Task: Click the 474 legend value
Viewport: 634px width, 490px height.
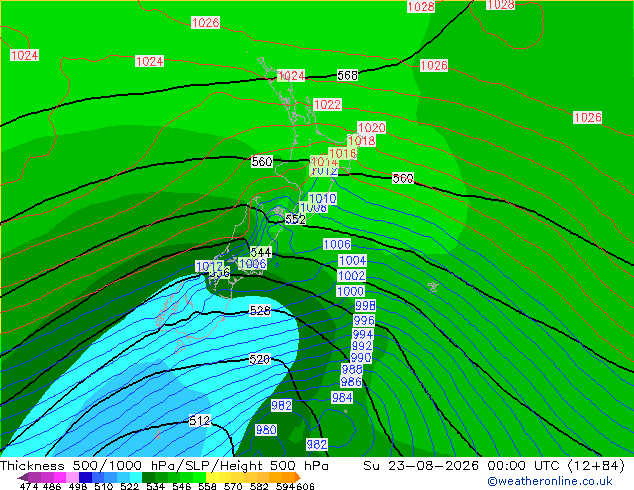Action: click(28, 486)
